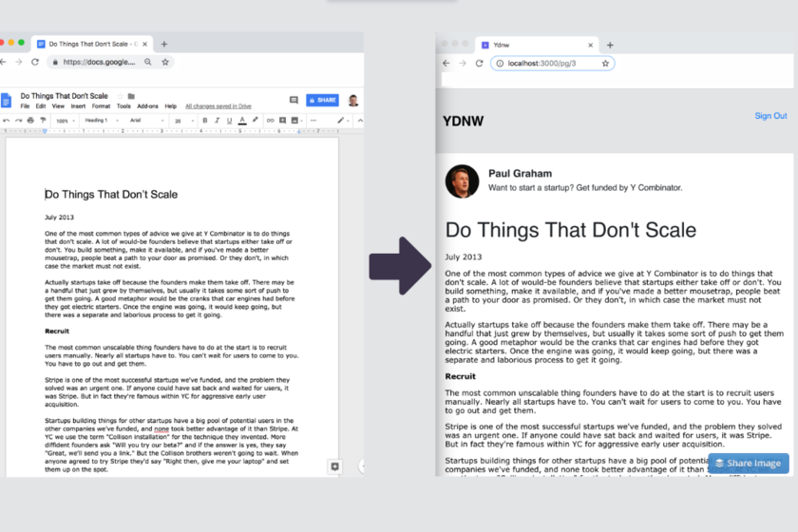This screenshot has width=798, height=532.
Task: Click the localhost:3000/pg/3 address field
Action: (x=553, y=63)
